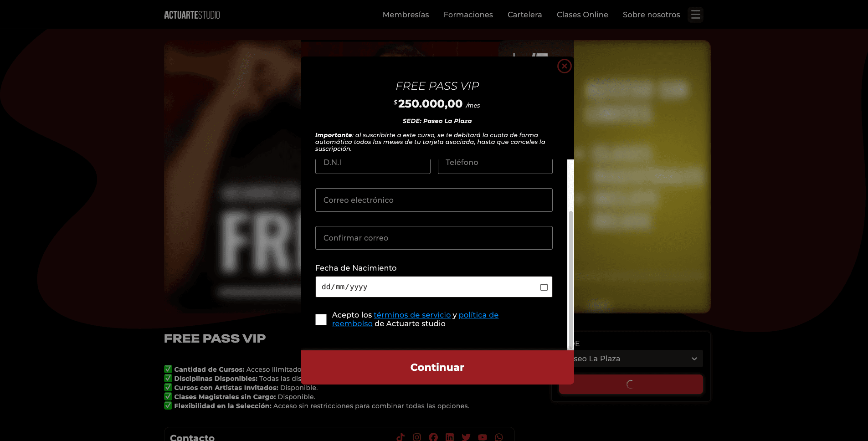Close the FREE PASS VIP modal
Image resolution: width=868 pixels, height=441 pixels.
click(x=565, y=66)
